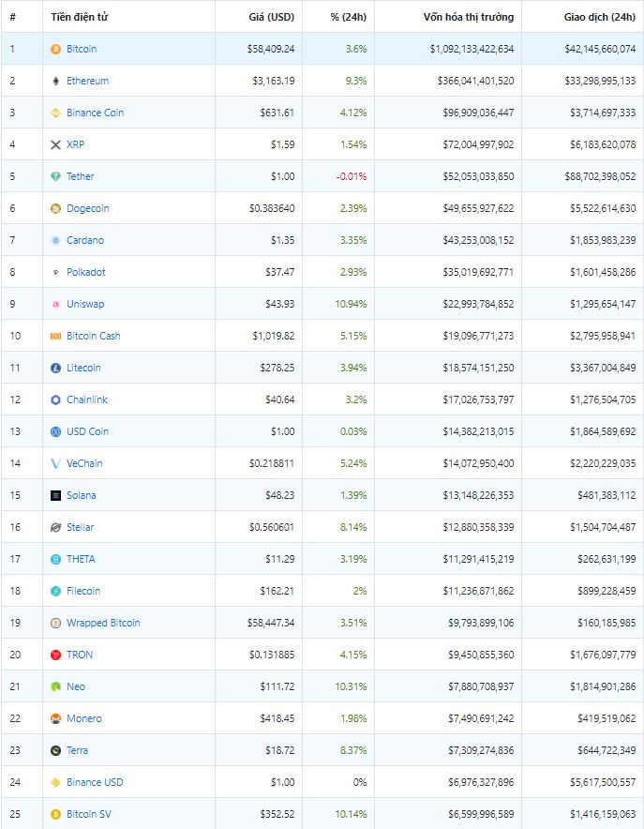Open the Bitcoin Cash link
644x829 pixels.
click(94, 336)
